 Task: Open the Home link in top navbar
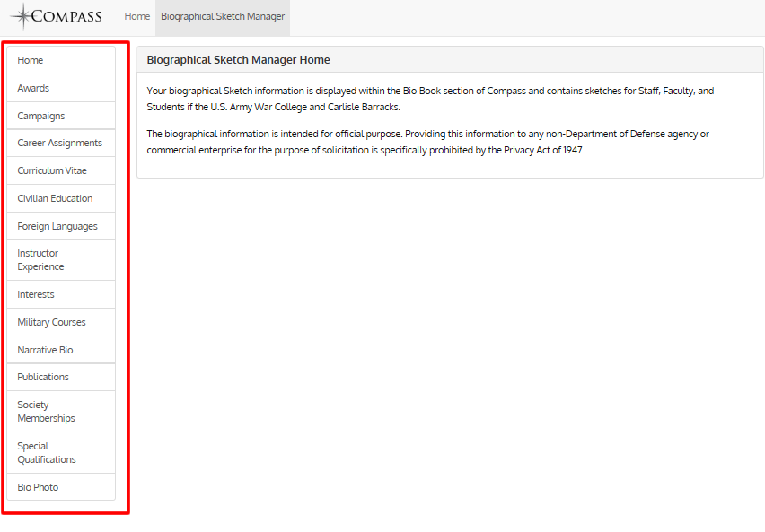click(137, 16)
